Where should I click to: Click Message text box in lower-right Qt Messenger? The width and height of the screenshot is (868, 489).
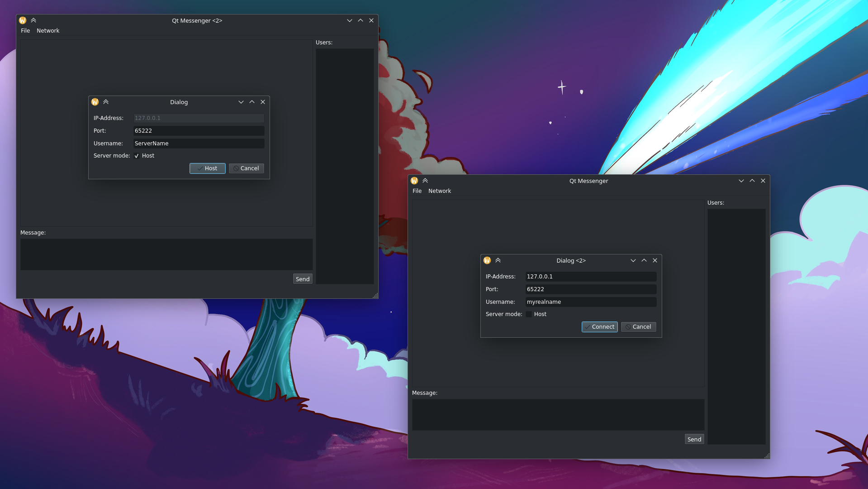(x=558, y=415)
